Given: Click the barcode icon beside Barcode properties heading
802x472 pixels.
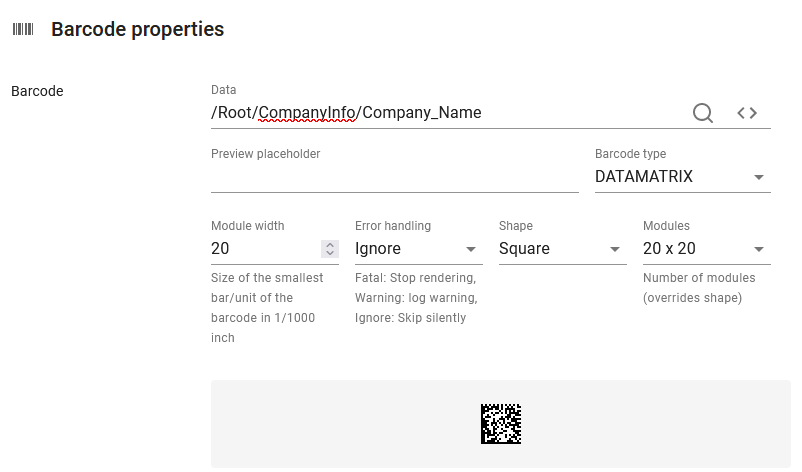Looking at the screenshot, I should click(x=23, y=29).
